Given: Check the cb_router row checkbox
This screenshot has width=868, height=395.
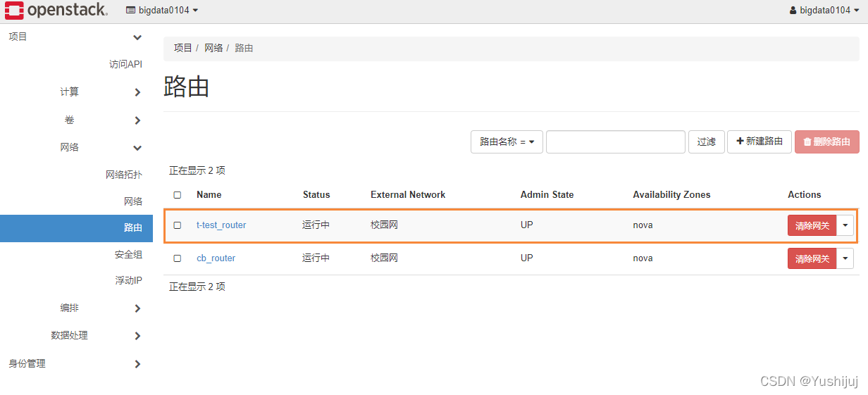Looking at the screenshot, I should 178,258.
